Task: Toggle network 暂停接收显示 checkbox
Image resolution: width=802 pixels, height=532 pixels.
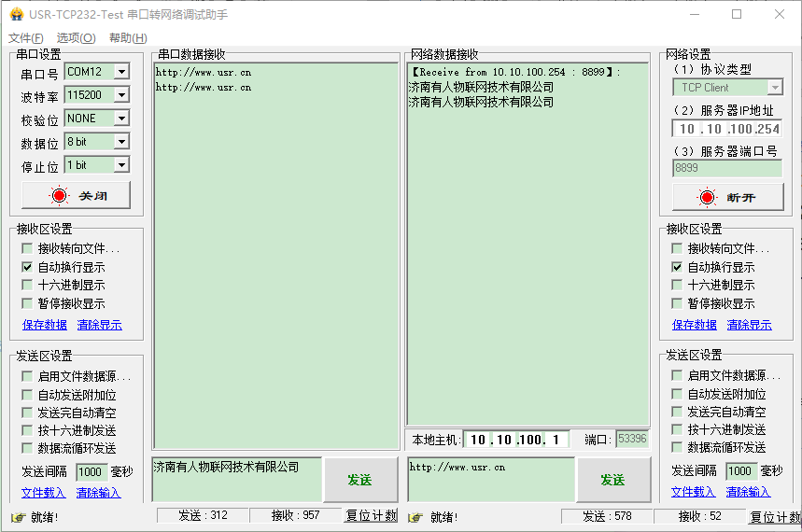Action: [x=678, y=304]
